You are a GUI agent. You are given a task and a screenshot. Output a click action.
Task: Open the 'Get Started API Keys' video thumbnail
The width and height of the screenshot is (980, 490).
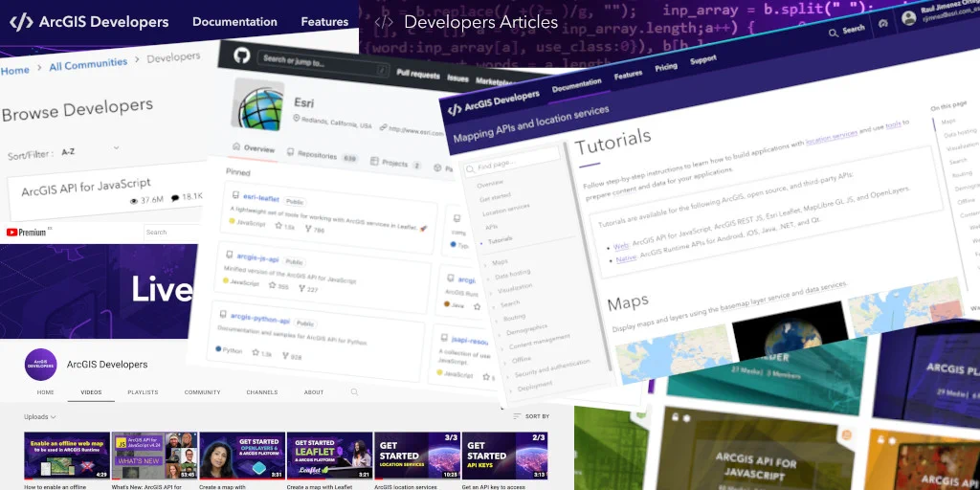505,456
